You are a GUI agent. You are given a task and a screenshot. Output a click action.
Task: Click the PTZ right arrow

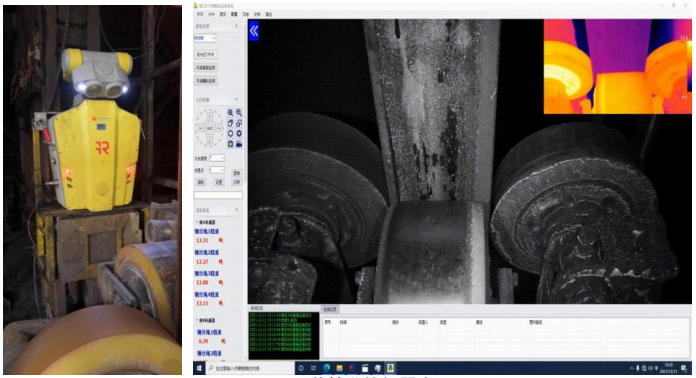(219, 128)
